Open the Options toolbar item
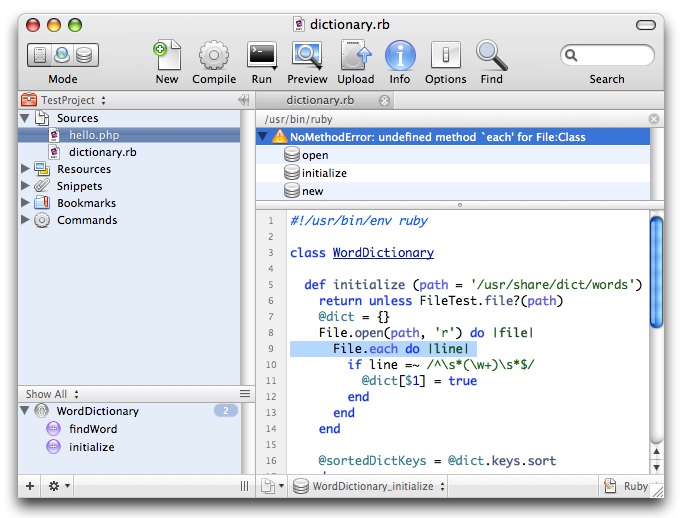 pyautogui.click(x=446, y=55)
